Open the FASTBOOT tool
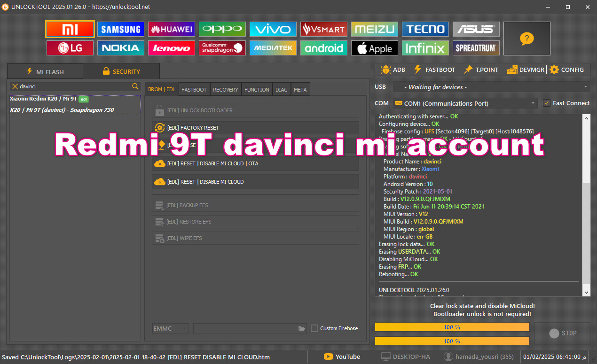This screenshot has height=364, width=597. 434,70
